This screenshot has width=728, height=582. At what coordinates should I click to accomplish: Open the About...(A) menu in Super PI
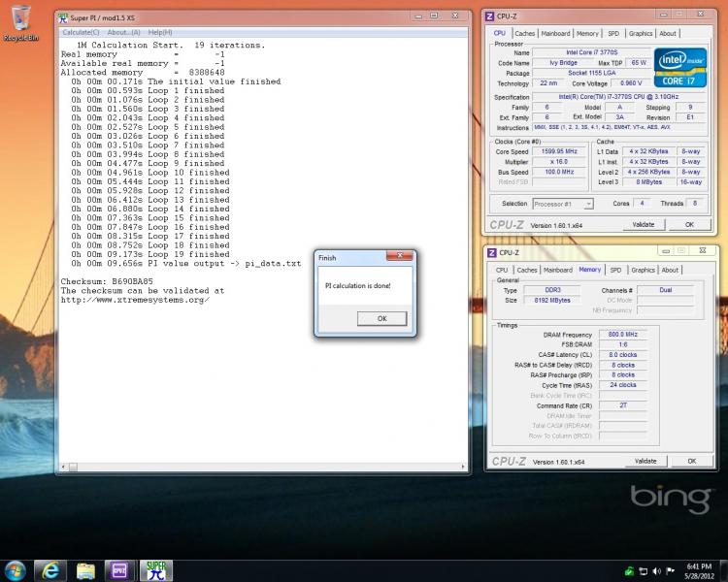coord(123,32)
